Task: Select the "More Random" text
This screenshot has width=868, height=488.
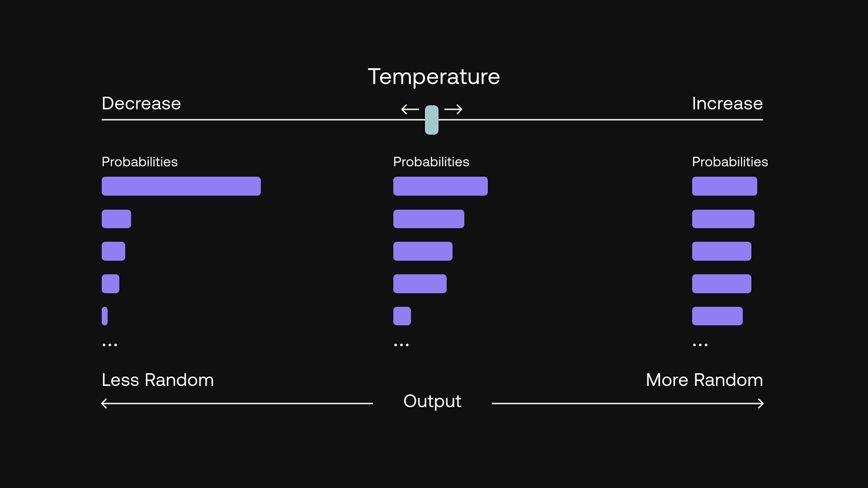Action: [704, 380]
